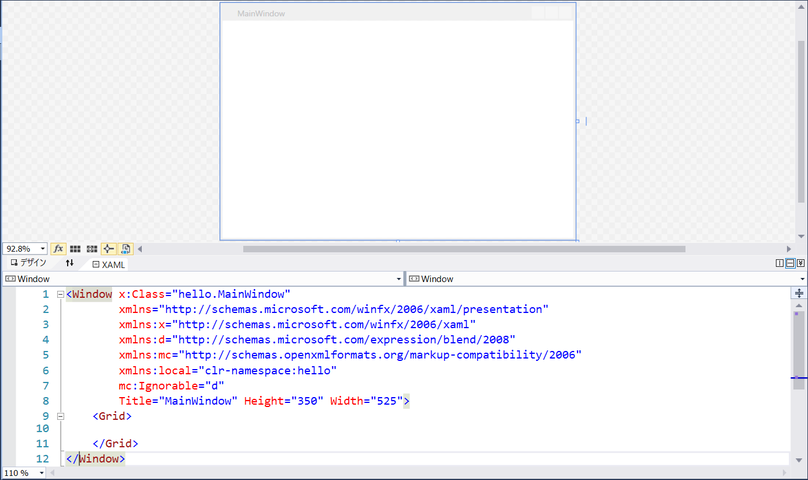
Task: Click the Title="MainWindow" attribute
Action: tap(178, 401)
